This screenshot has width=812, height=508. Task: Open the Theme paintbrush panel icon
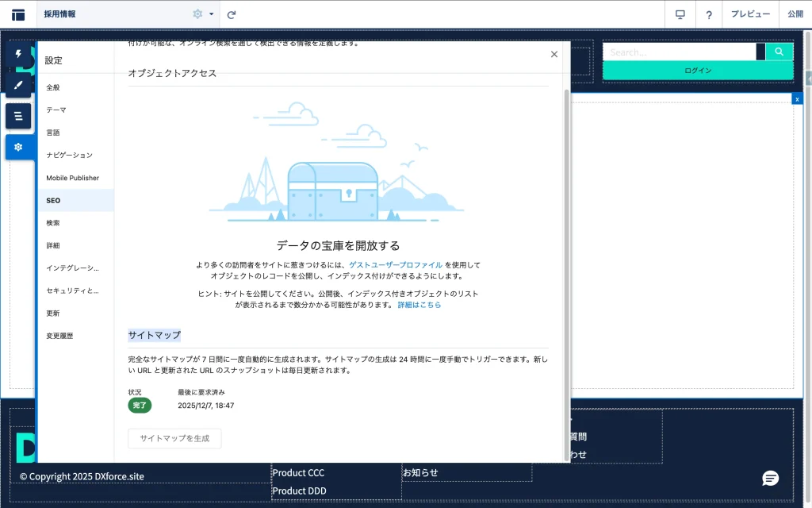click(x=18, y=84)
